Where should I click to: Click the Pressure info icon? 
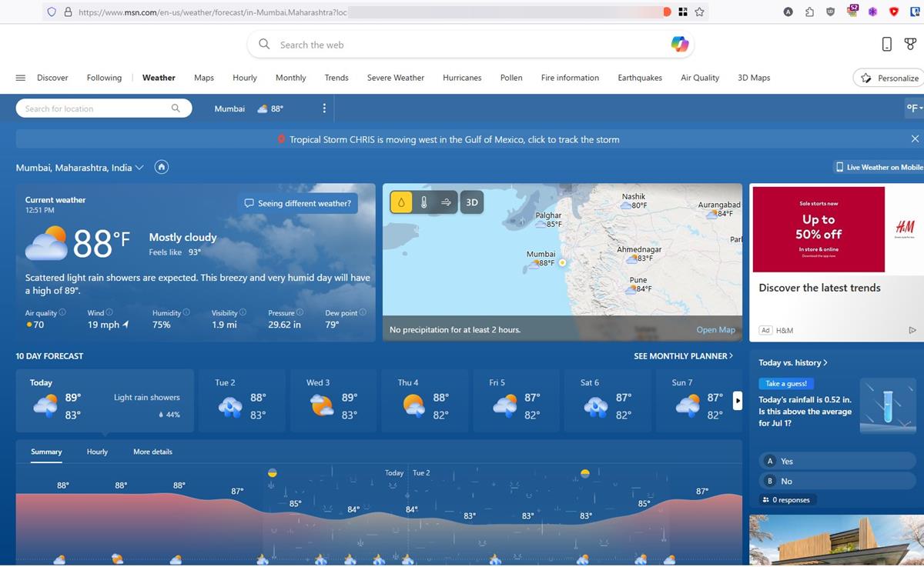click(x=300, y=312)
